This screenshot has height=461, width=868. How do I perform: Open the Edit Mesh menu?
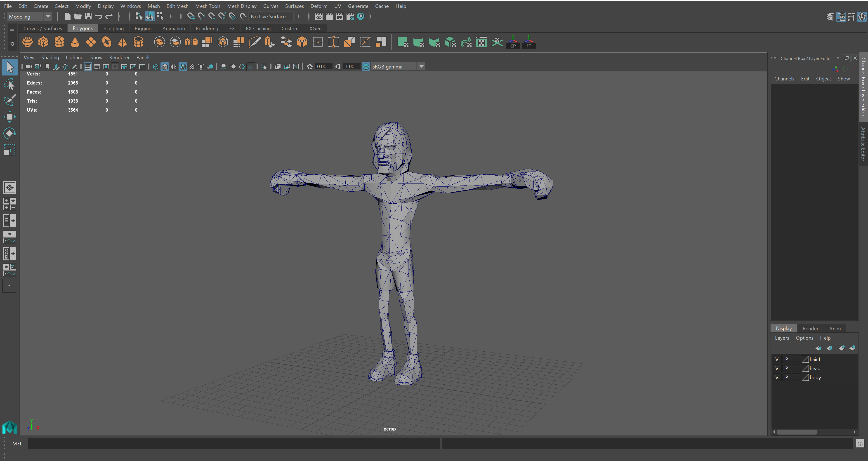[x=177, y=6]
